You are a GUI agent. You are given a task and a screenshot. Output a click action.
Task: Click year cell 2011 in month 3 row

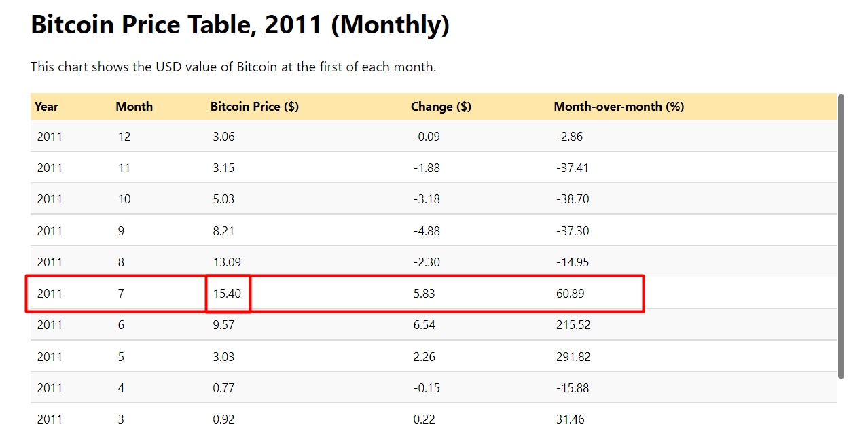click(x=50, y=419)
